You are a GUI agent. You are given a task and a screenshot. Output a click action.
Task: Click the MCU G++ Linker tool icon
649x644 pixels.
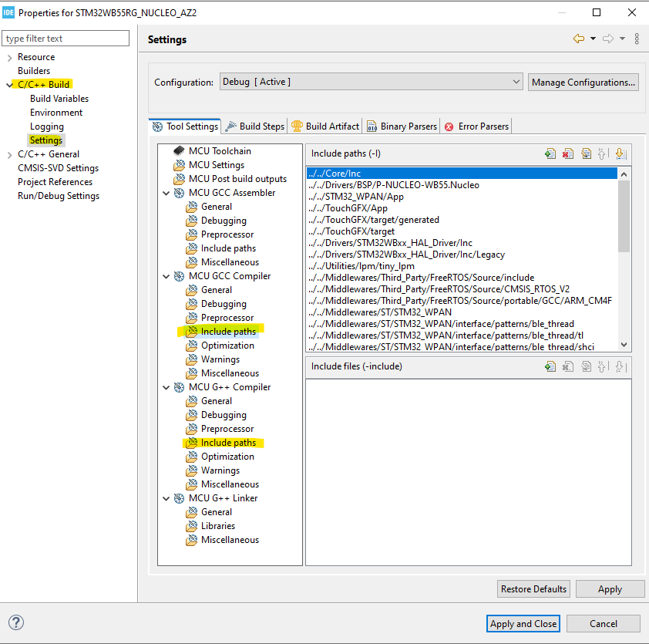click(180, 498)
